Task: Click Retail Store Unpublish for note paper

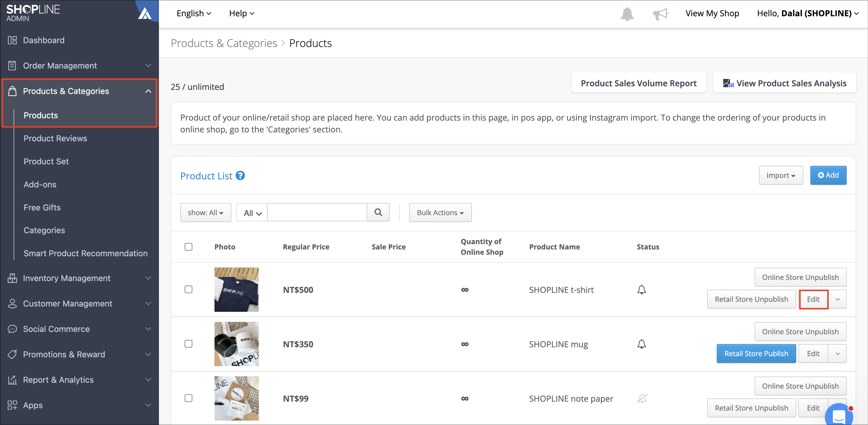Action: tap(751, 408)
